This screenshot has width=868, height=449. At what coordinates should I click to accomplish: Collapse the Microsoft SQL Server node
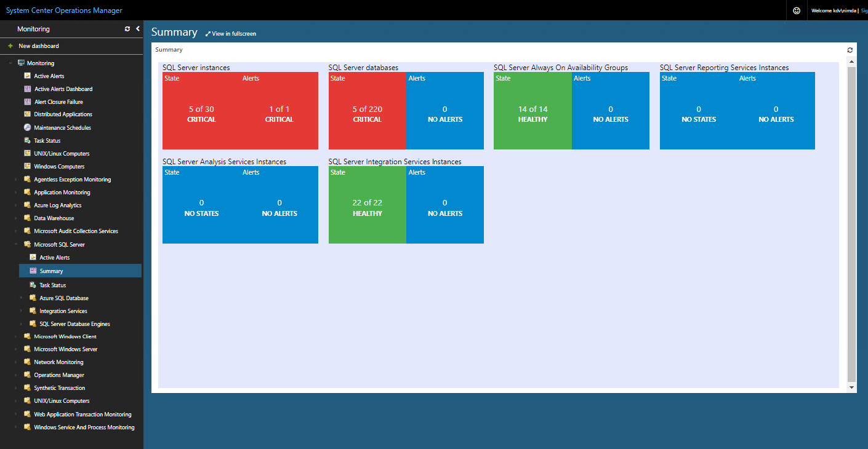click(x=17, y=244)
